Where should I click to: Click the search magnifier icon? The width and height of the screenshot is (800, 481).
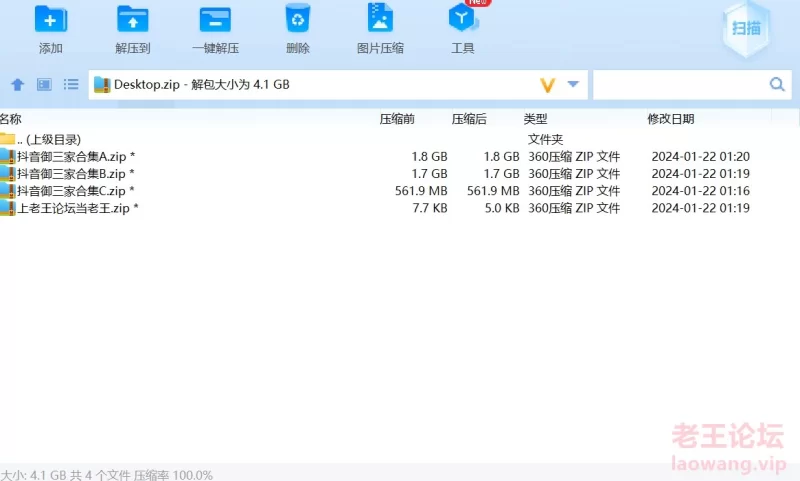coord(777,84)
